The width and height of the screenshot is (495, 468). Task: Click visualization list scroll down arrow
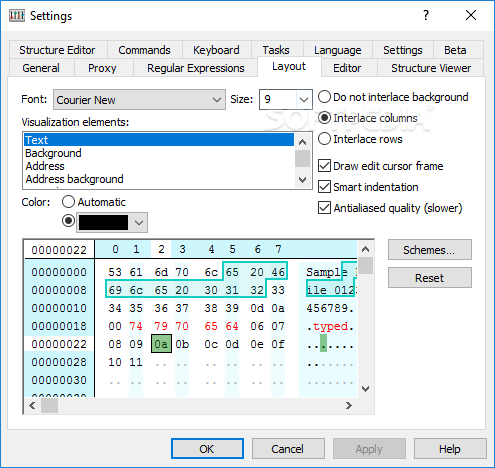pyautogui.click(x=302, y=180)
